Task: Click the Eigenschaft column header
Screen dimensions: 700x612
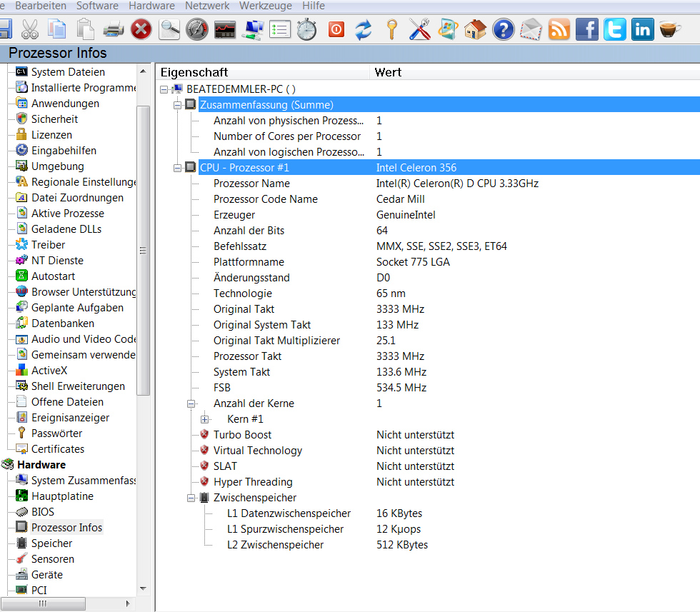Action: click(263, 72)
